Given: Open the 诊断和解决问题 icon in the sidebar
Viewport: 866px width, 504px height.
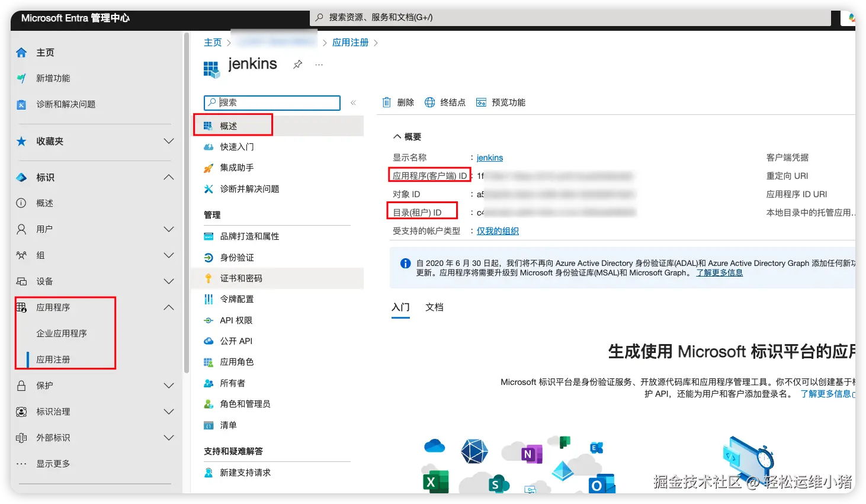Looking at the screenshot, I should click(x=21, y=104).
